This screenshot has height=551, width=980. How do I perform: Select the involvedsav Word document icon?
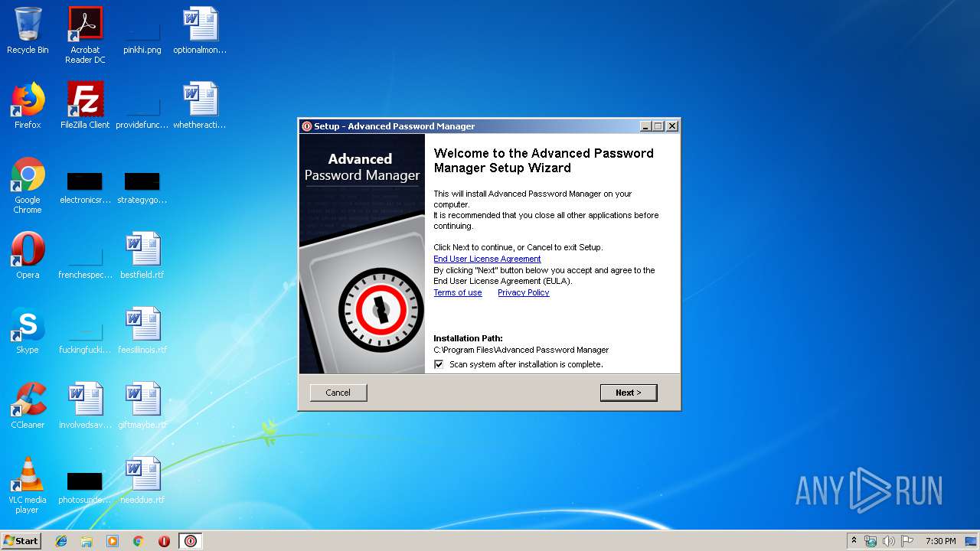[x=85, y=406]
